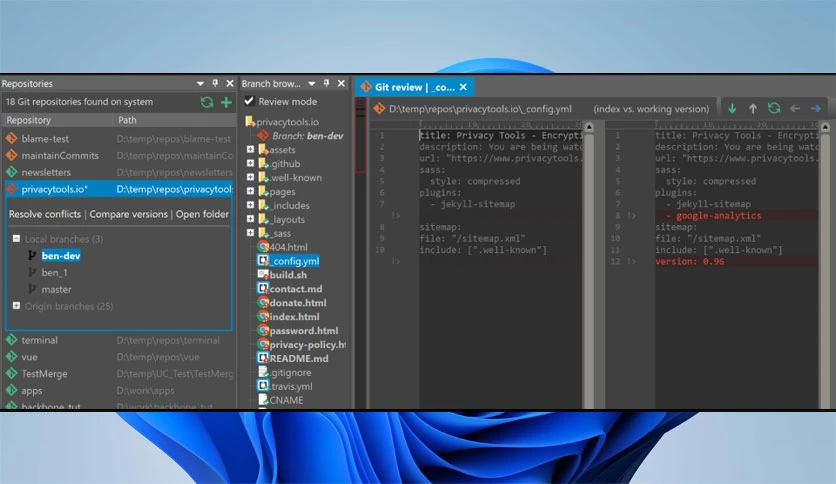
Task: Expand the pages folder
Action: tap(250, 191)
